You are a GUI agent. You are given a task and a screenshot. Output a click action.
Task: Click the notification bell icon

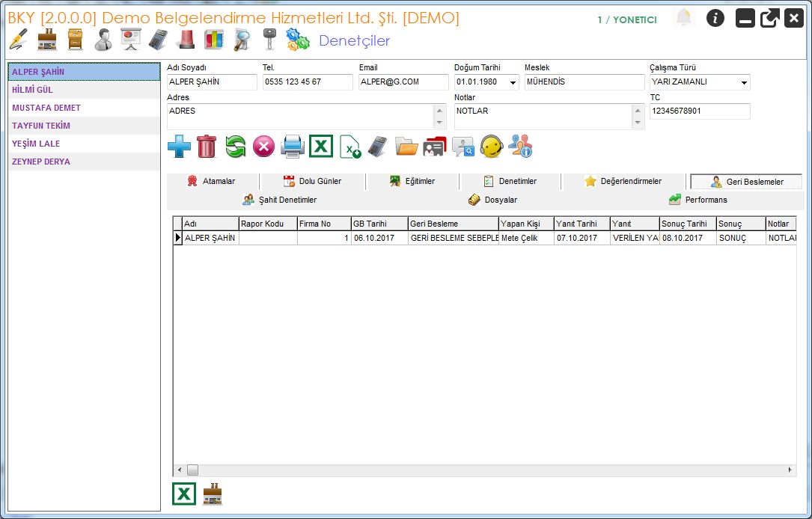tap(684, 18)
